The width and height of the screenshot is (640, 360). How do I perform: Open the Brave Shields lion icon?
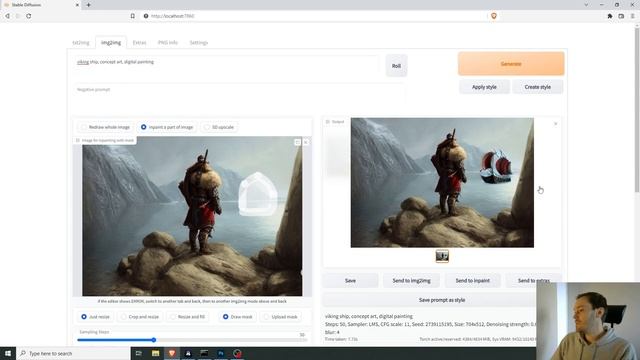point(494,16)
